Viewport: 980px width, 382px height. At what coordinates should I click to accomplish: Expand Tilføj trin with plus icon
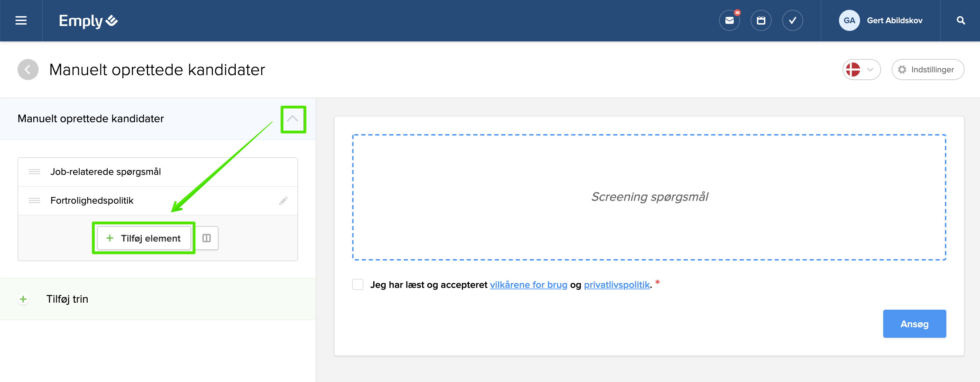[x=23, y=299]
